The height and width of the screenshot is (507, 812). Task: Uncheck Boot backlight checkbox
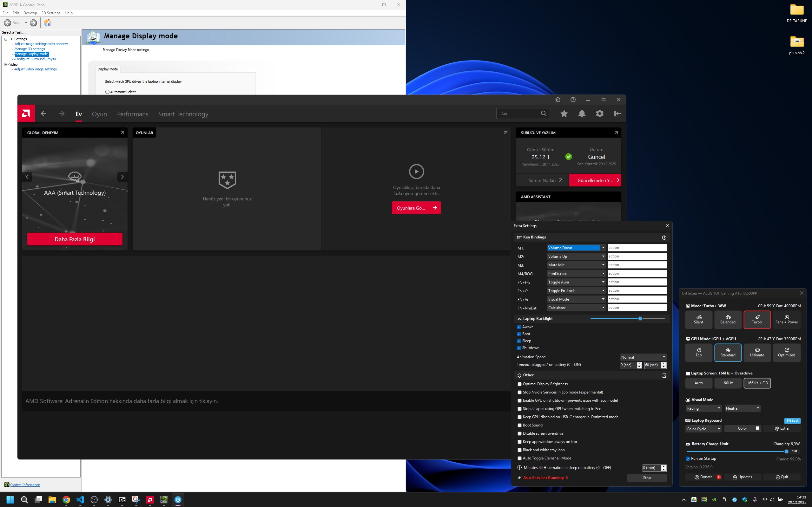click(519, 334)
